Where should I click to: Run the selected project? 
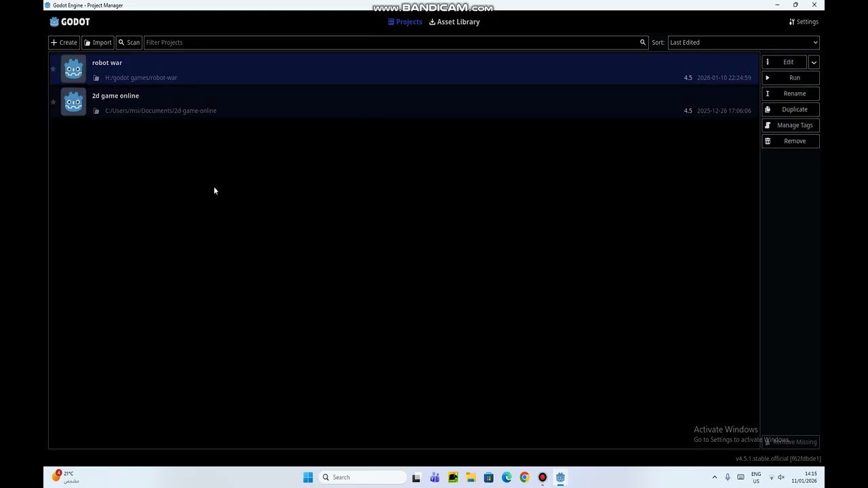[790, 78]
